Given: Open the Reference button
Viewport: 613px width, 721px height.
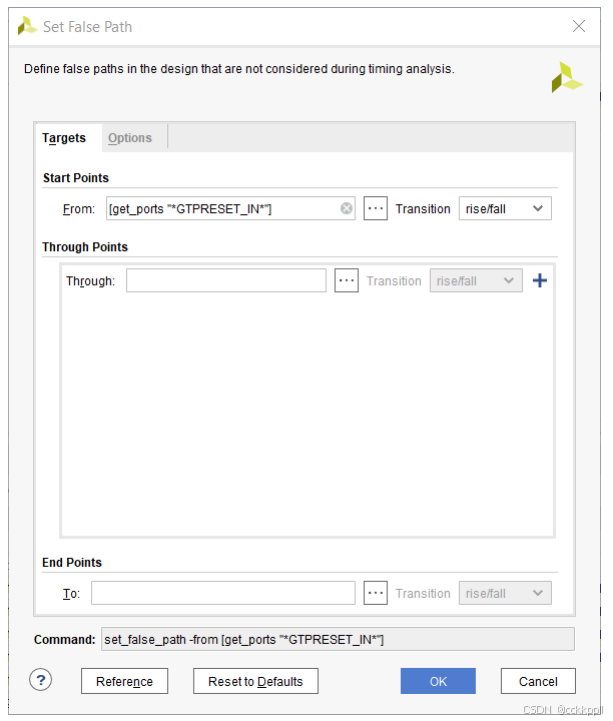Looking at the screenshot, I should [124, 681].
